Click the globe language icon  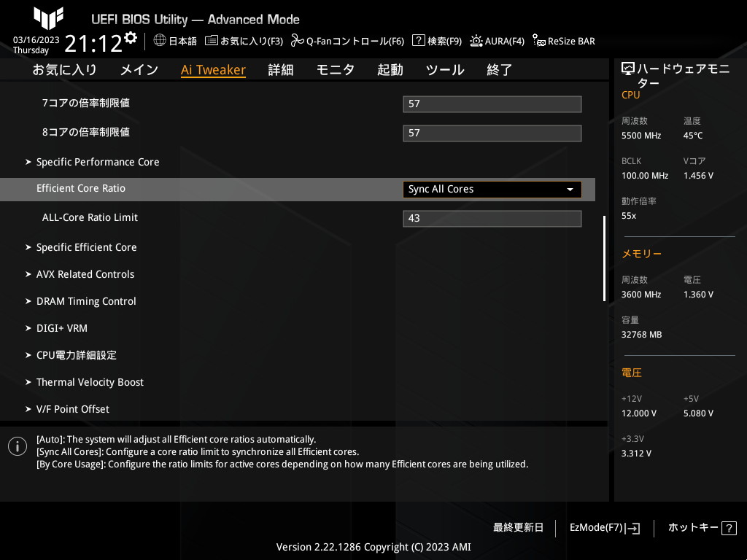coord(160,41)
